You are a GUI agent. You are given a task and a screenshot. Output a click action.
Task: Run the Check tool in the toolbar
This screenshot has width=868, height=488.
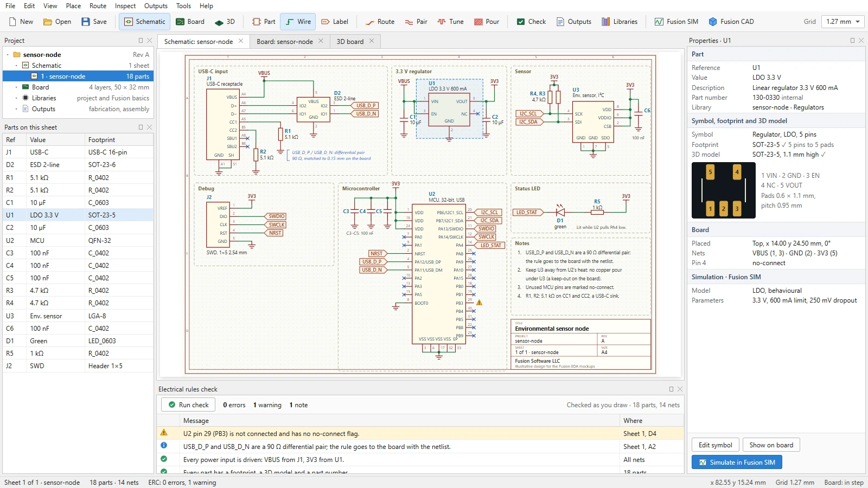point(531,22)
